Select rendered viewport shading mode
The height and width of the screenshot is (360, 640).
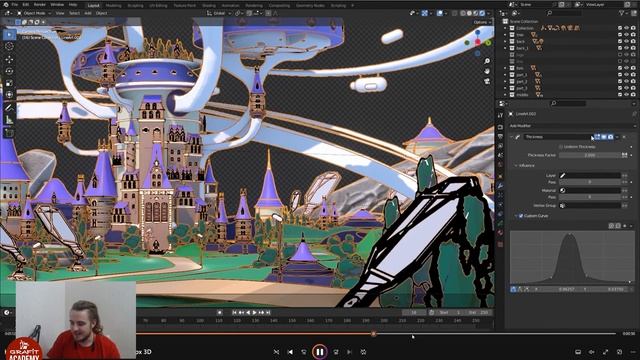click(482, 13)
